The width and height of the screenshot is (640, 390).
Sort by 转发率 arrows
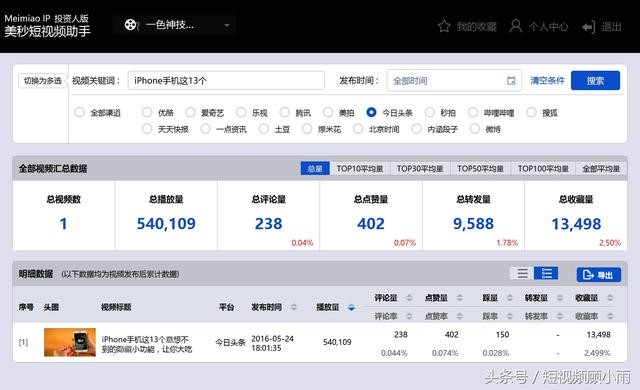[x=560, y=316]
